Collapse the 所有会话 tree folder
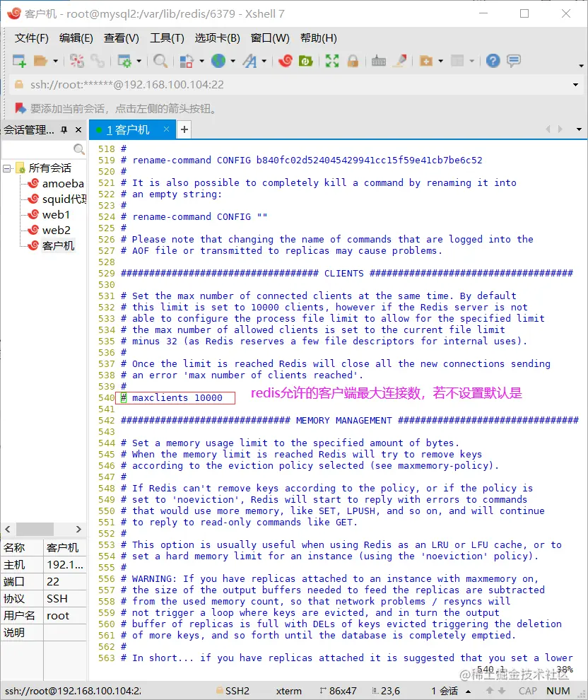The image size is (588, 700). [x=6, y=168]
